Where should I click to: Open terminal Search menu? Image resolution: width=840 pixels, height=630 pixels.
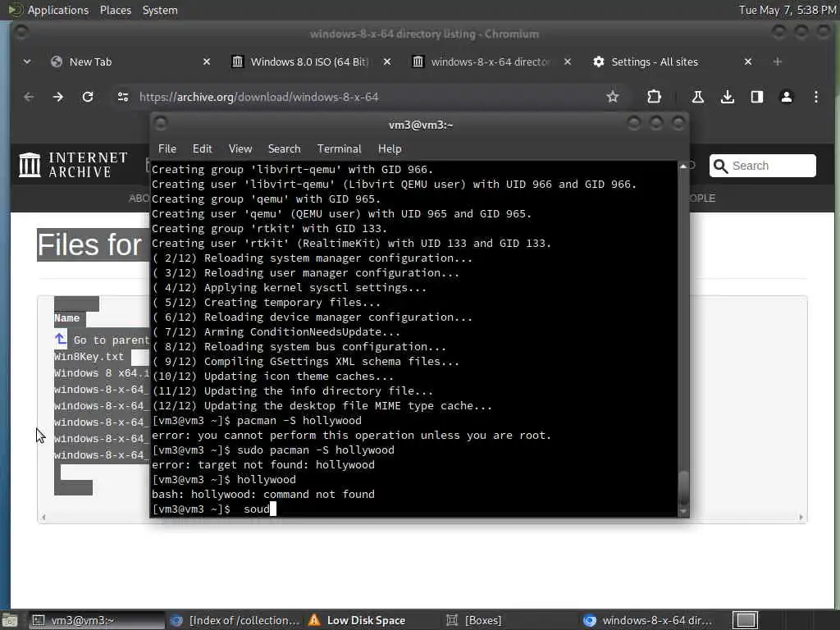click(x=284, y=149)
